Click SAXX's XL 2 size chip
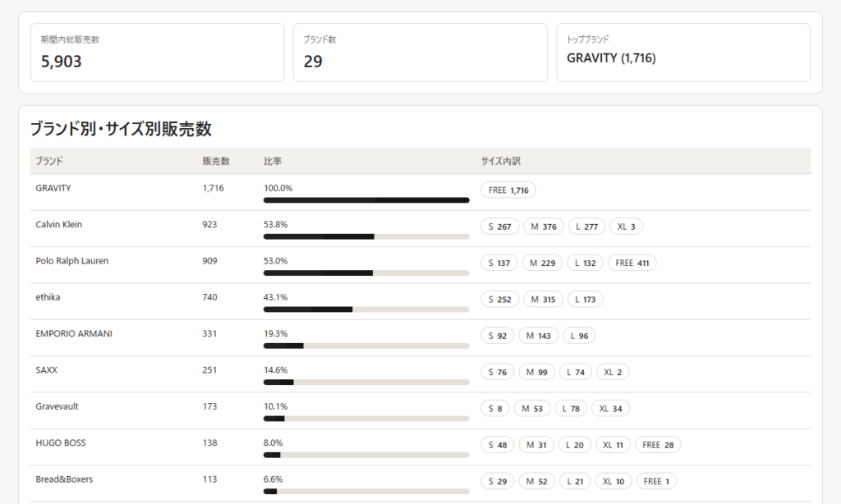Screen dimensions: 841x504 (613, 373)
